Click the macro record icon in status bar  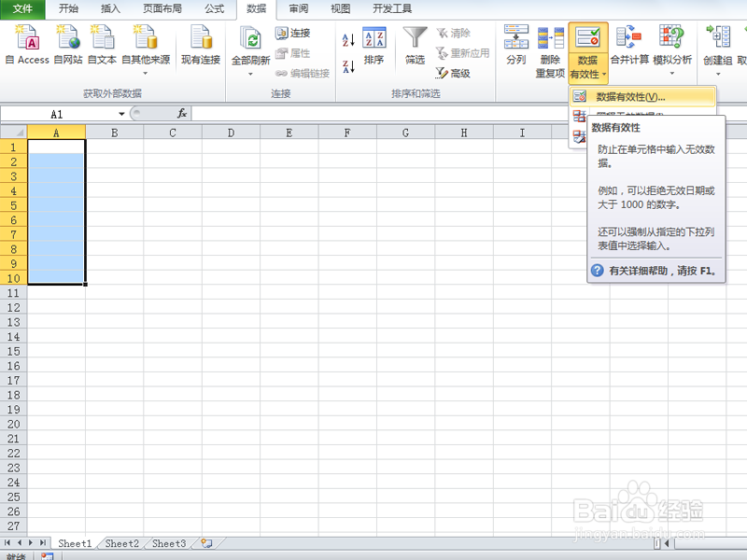click(x=48, y=555)
